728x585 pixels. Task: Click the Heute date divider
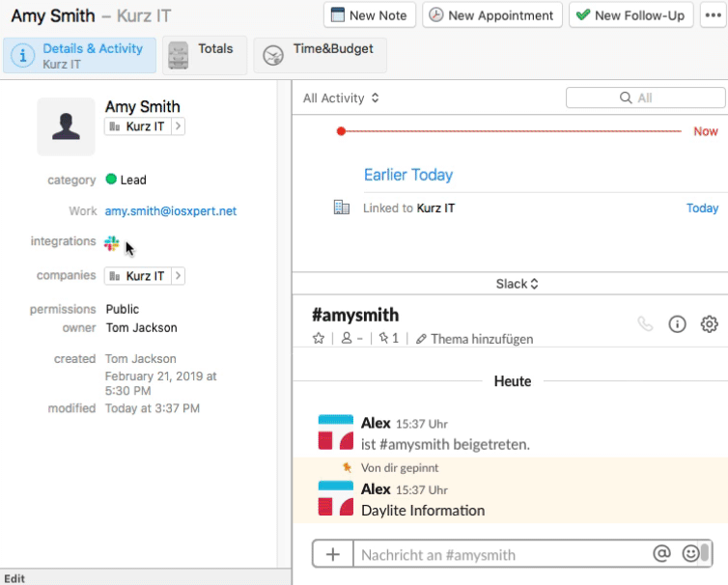click(x=513, y=381)
